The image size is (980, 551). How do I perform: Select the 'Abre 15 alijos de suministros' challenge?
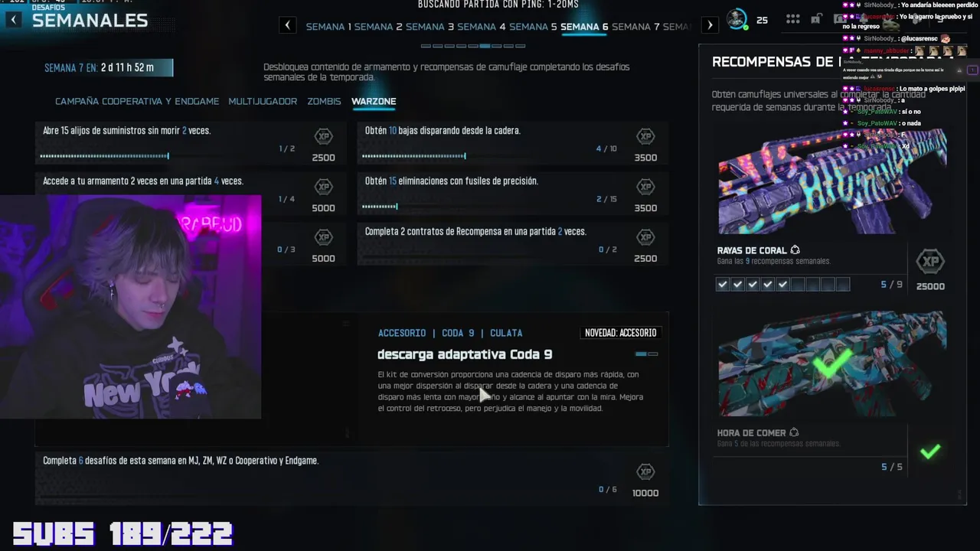pyautogui.click(x=191, y=143)
